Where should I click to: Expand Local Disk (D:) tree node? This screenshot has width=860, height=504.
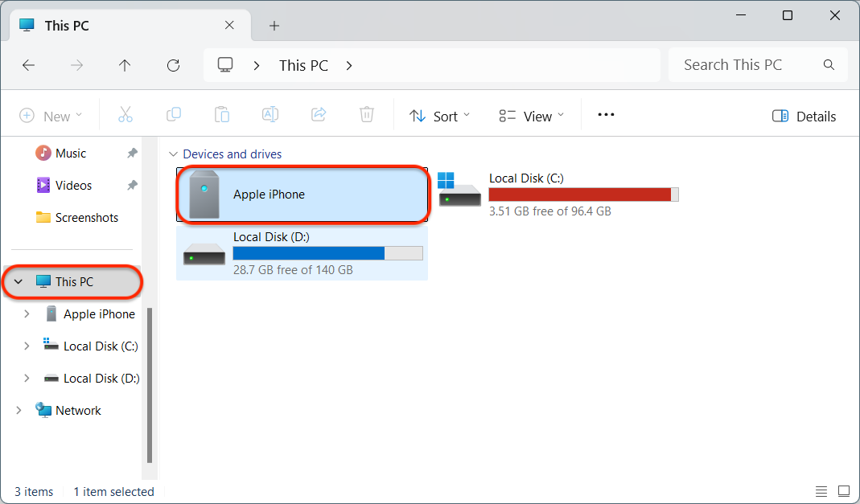[27, 379]
